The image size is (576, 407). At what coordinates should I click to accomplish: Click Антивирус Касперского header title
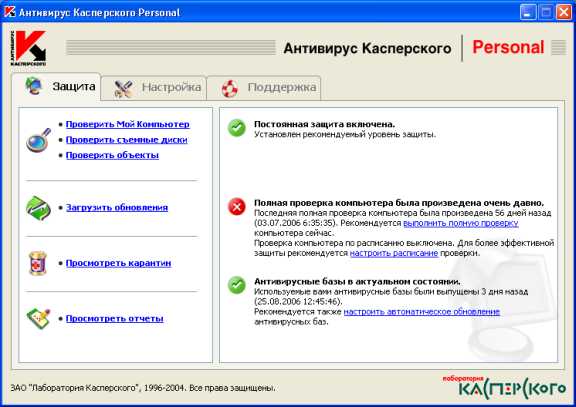pyautogui.click(x=367, y=48)
